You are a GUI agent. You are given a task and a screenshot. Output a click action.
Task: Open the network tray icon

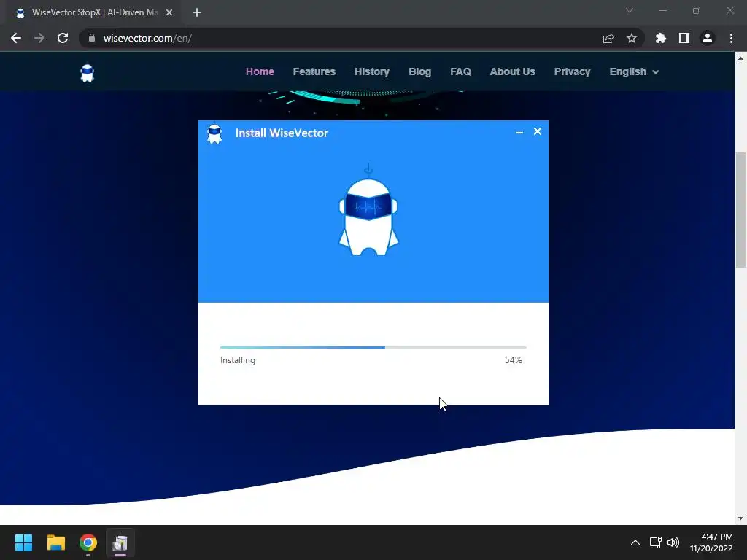click(656, 542)
